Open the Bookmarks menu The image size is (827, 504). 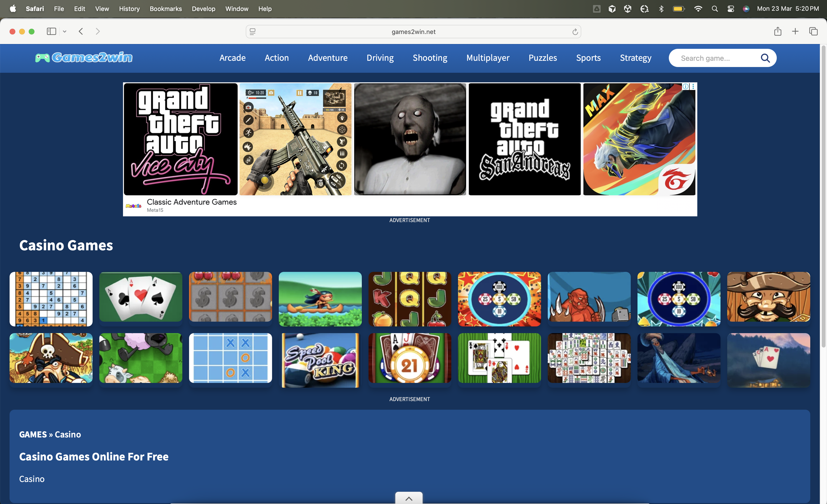(165, 9)
